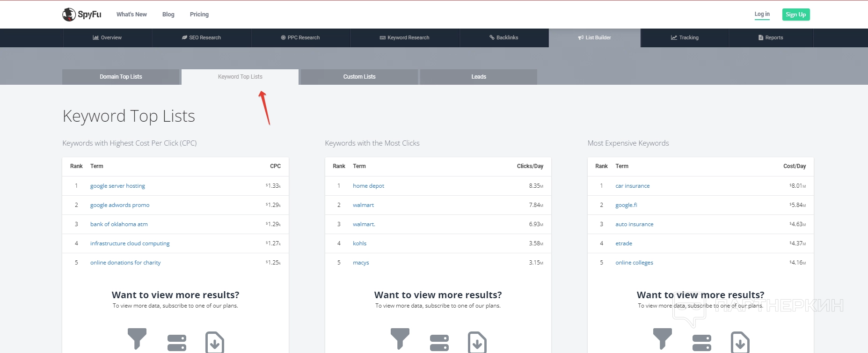Open the 'google server hosting' keyword
The image size is (868, 353).
(117, 186)
